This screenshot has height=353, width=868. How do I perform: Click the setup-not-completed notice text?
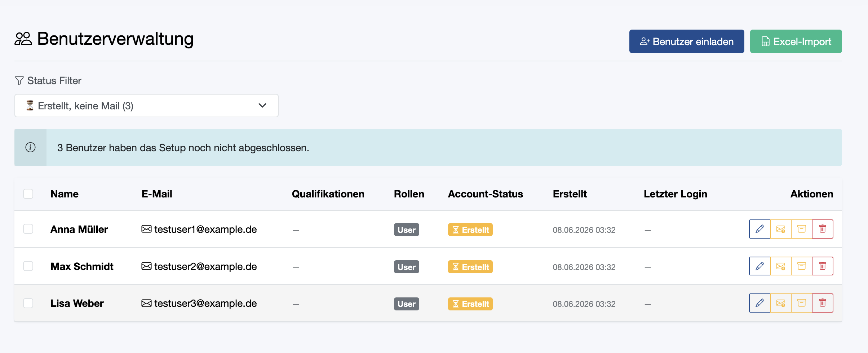(183, 148)
